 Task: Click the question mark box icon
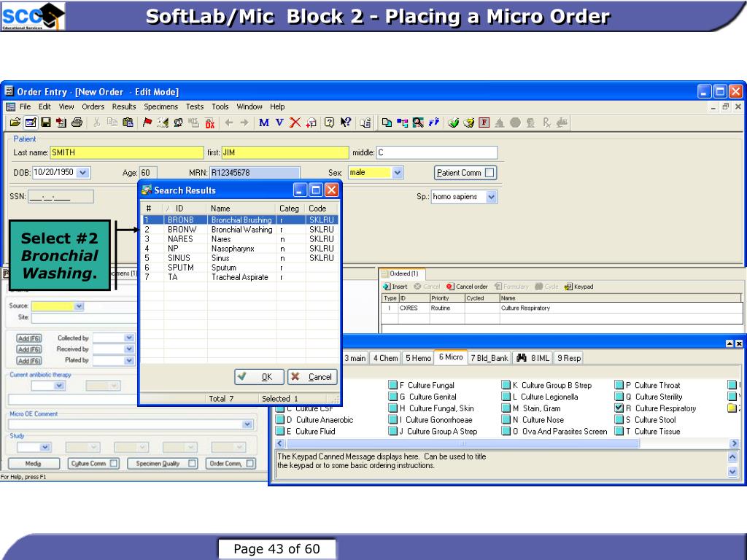pos(329,122)
